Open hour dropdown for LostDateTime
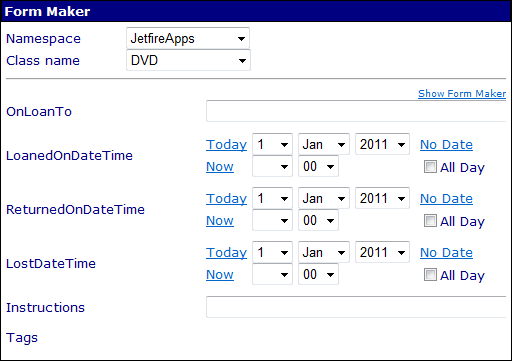The height and width of the screenshot is (362, 514). (x=272, y=274)
